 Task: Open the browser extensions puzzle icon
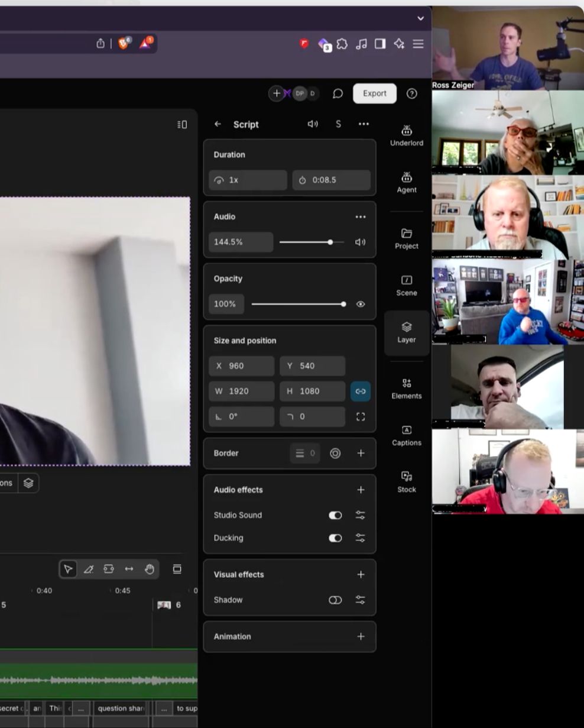342,44
